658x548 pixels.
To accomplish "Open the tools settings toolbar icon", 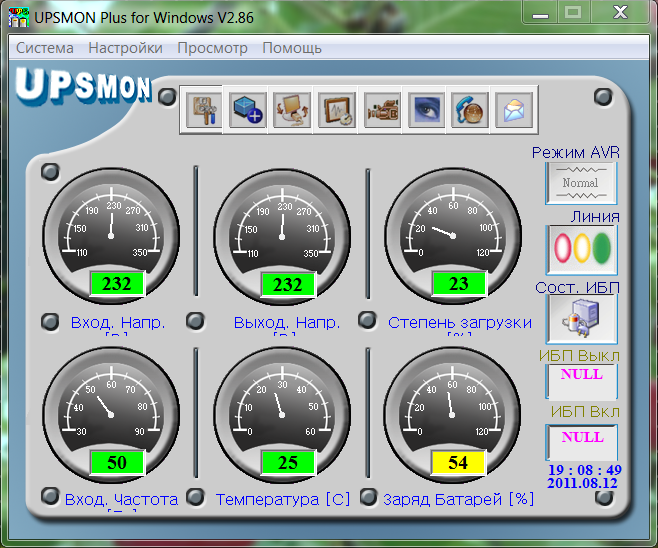I will [204, 110].
